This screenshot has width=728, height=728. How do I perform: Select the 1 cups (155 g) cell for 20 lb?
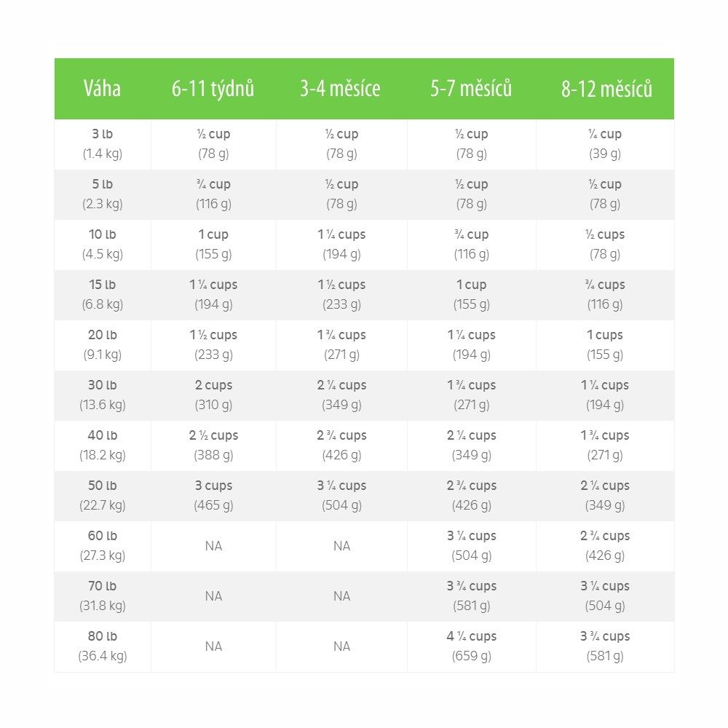605,345
